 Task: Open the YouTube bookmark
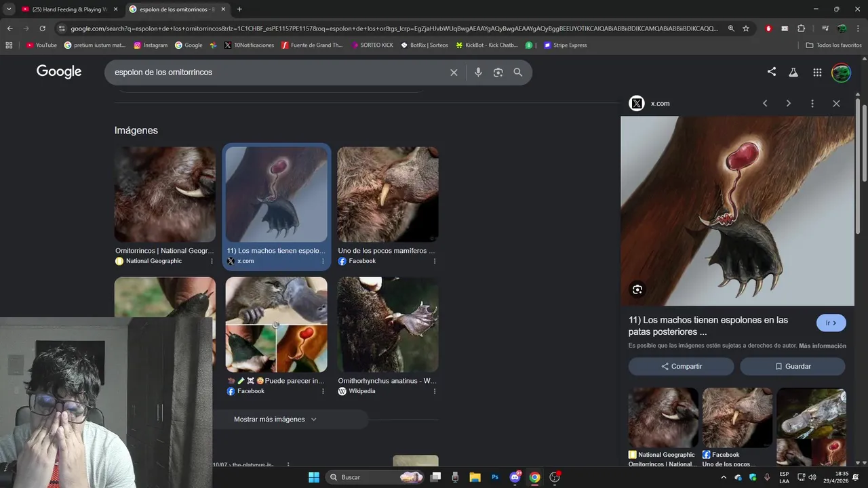click(41, 45)
